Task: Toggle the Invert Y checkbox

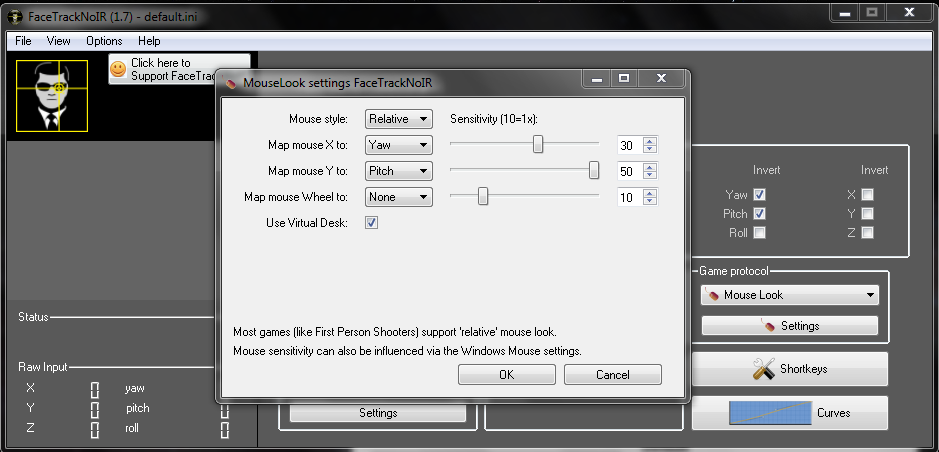Action: point(867,214)
